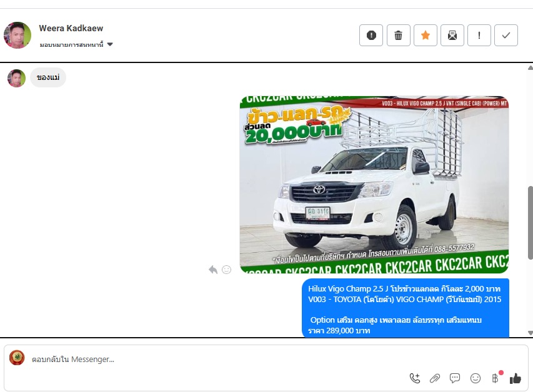Mark conversation done with checkmark button

506,36
